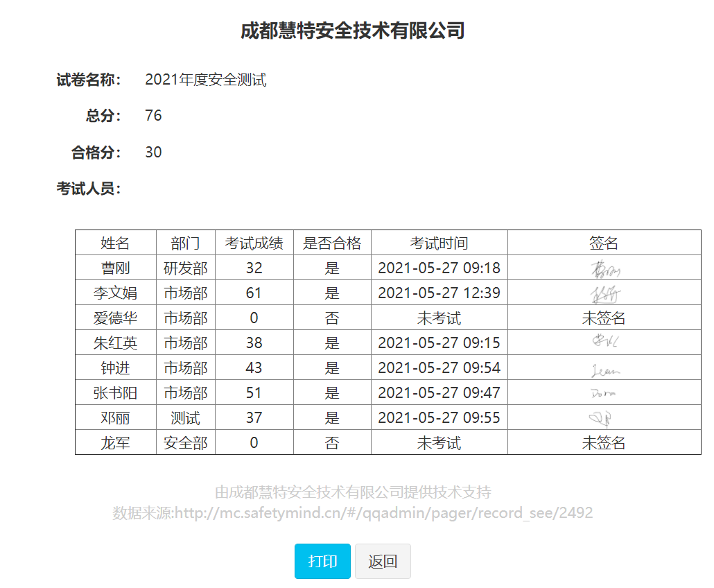Click the name 邓丽
This screenshot has height=588, width=714.
115,417
